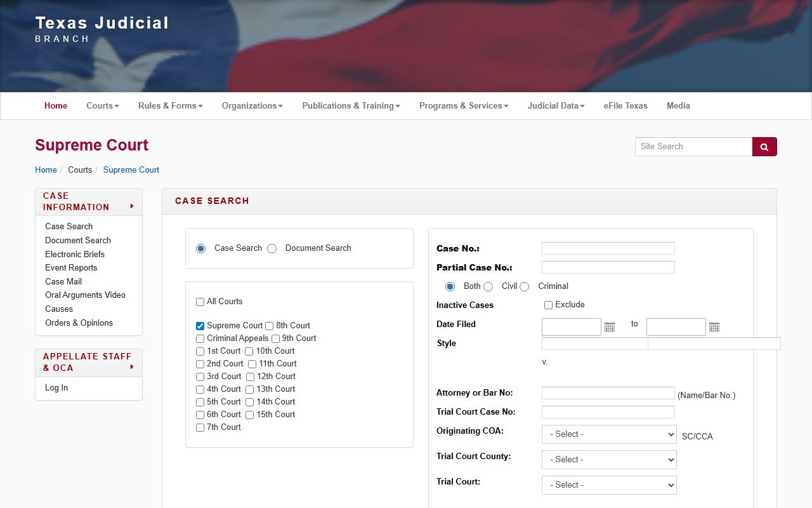Click the Texas Judicial Branch logo title
Screen dimensions: 812x508
(102, 29)
